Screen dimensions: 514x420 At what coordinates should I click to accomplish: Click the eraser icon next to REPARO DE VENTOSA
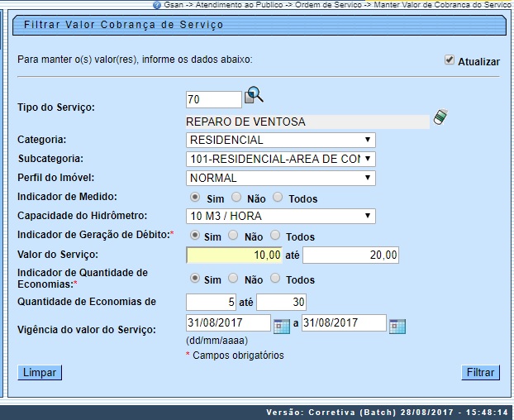(440, 117)
